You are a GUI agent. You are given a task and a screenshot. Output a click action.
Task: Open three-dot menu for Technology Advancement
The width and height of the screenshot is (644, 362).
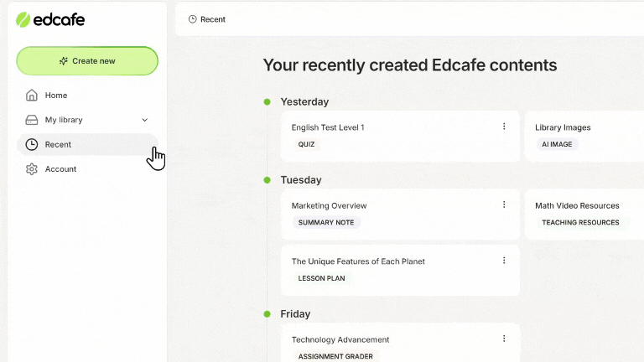[504, 339]
